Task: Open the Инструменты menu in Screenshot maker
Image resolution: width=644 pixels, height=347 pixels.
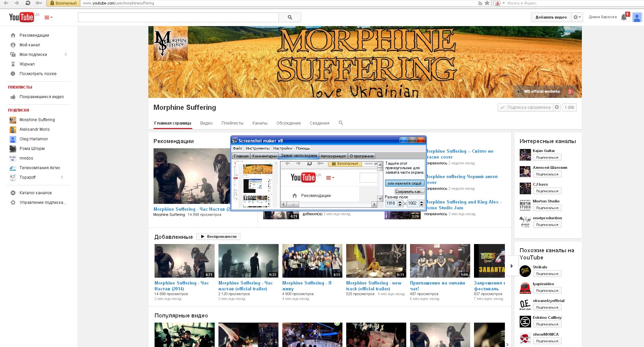Action: click(258, 148)
